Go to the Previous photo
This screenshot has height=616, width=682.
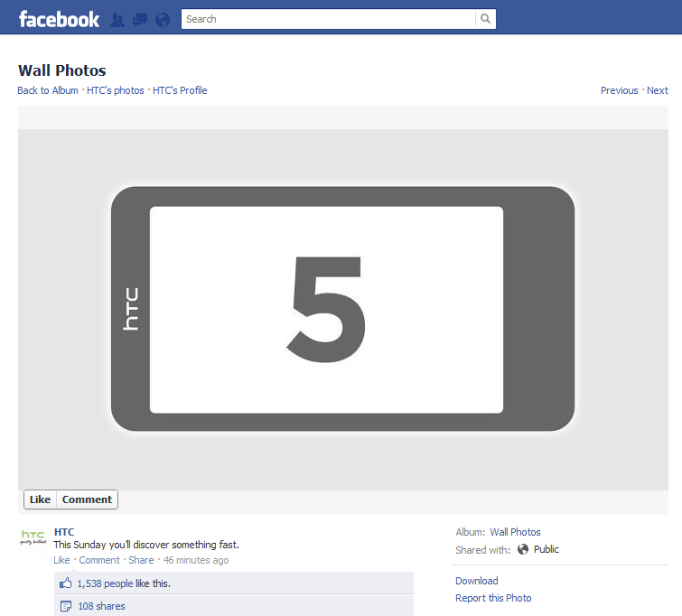click(619, 90)
